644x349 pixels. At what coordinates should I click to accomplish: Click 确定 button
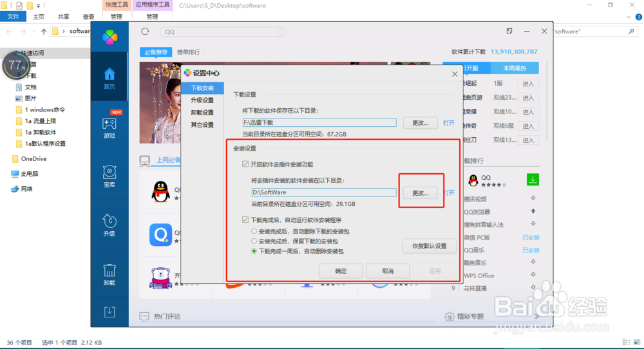341,271
